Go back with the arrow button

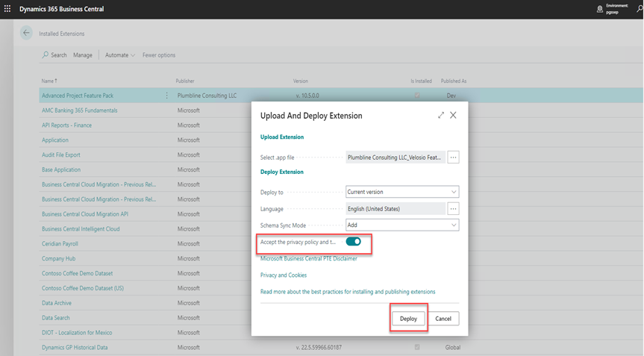[26, 33]
